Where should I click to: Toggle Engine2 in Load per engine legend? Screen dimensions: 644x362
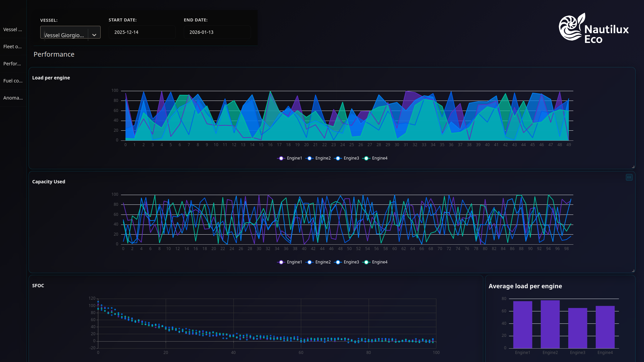[318, 158]
